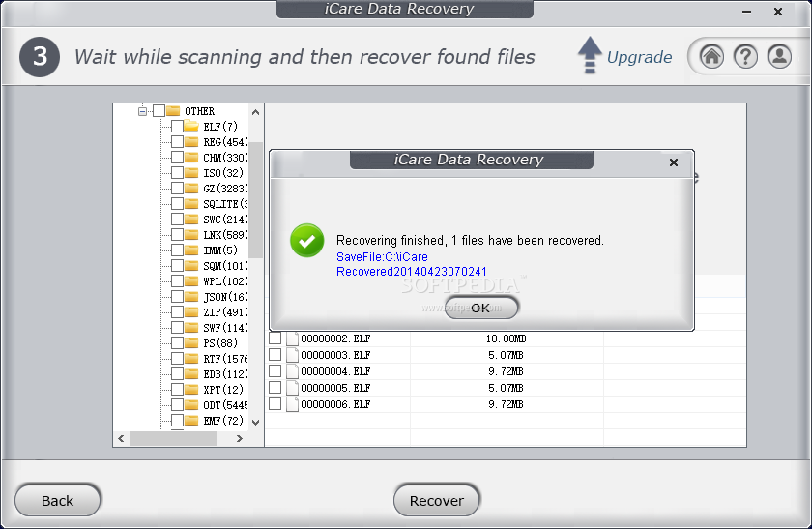Click the Back button
The height and width of the screenshot is (529, 812).
click(x=57, y=501)
